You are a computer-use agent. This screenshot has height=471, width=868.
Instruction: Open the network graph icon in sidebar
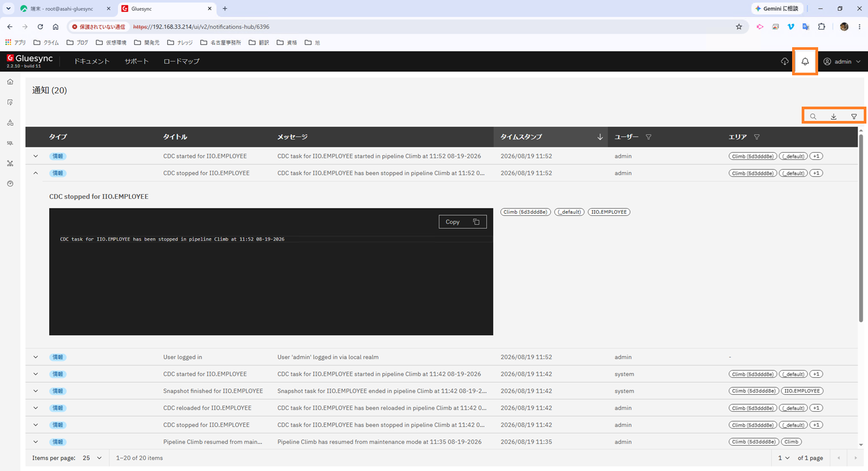(x=10, y=163)
